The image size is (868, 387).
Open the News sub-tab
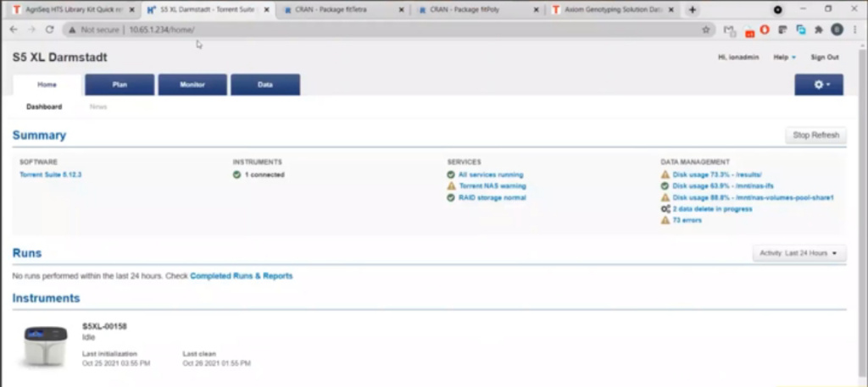[98, 107]
